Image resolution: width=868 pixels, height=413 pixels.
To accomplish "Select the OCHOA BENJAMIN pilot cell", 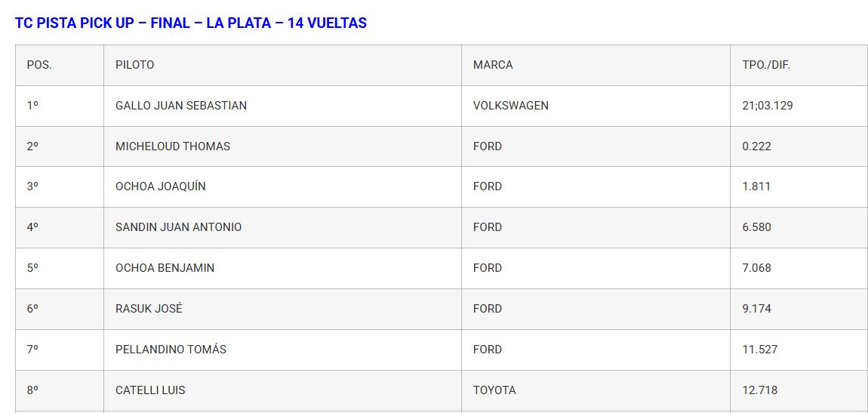I will (x=165, y=268).
